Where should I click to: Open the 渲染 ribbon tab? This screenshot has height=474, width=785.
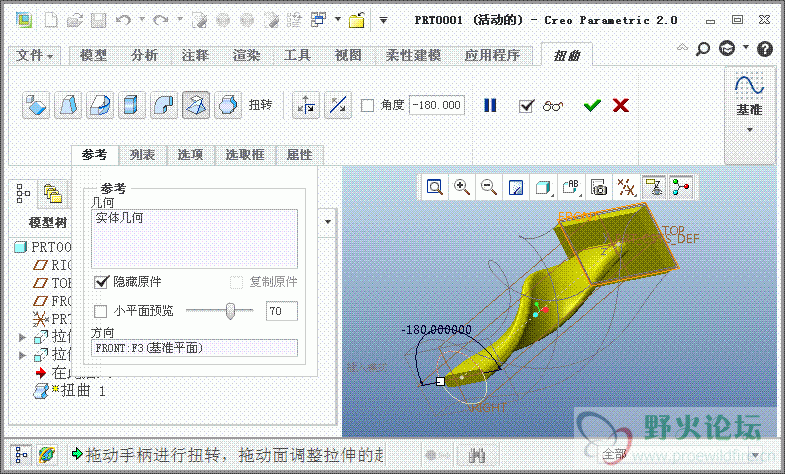point(246,55)
